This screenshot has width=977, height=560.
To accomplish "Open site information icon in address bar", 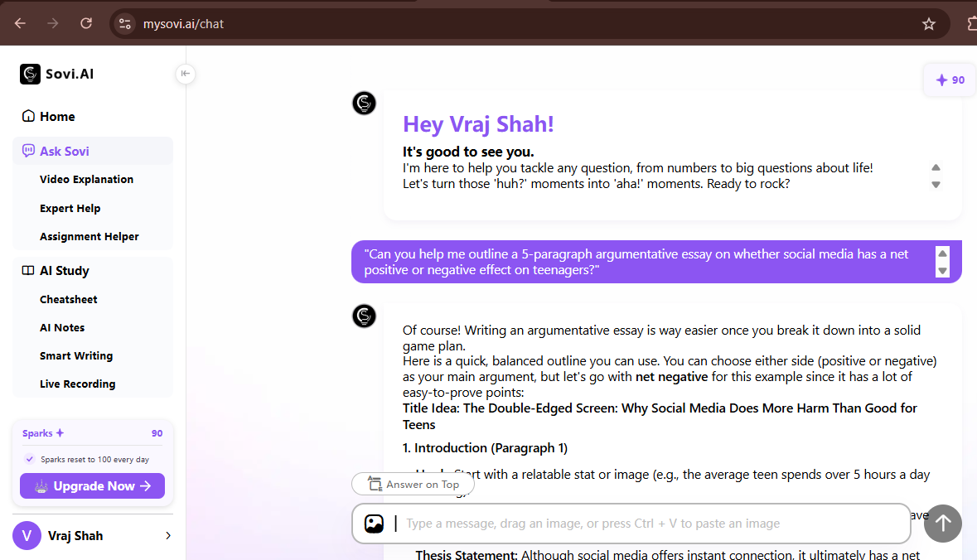I will [x=124, y=24].
